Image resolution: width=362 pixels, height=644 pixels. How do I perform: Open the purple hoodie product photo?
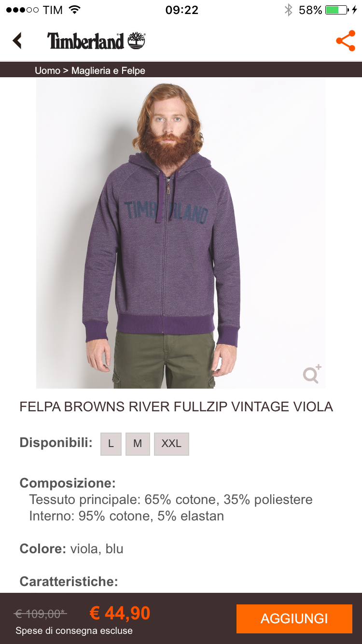coord(181,233)
